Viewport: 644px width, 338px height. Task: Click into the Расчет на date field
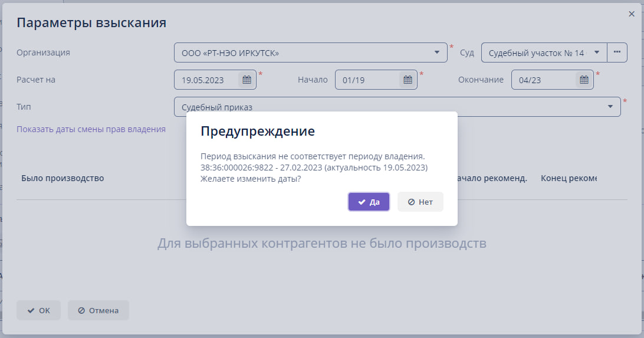[x=208, y=80]
